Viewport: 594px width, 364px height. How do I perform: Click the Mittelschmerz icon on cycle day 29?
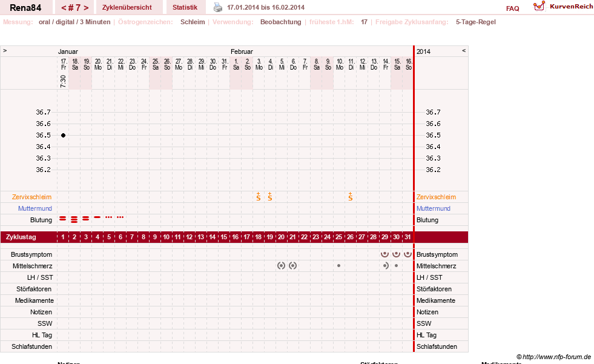pos(385,265)
